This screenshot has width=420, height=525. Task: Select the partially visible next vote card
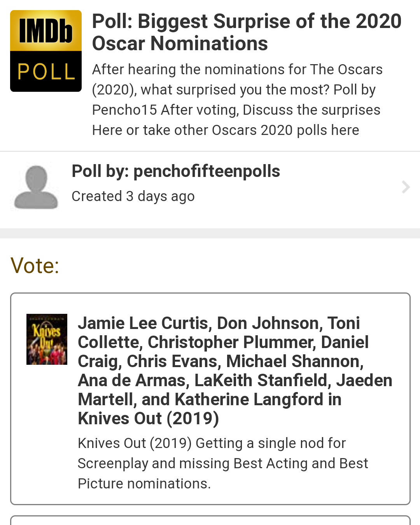click(x=210, y=520)
